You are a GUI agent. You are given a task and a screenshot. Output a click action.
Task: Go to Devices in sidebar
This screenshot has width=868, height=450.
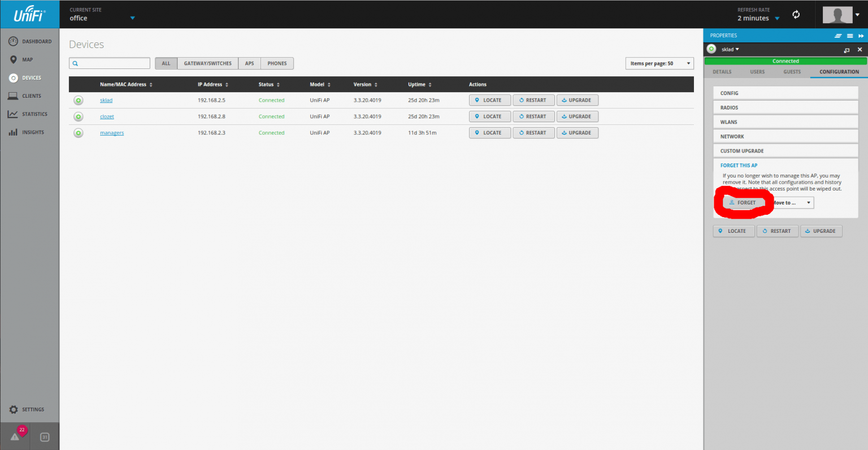(x=25, y=78)
